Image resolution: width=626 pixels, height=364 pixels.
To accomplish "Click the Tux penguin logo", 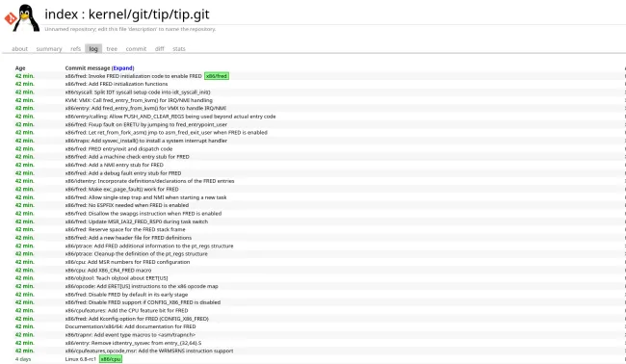I will [x=27, y=18].
